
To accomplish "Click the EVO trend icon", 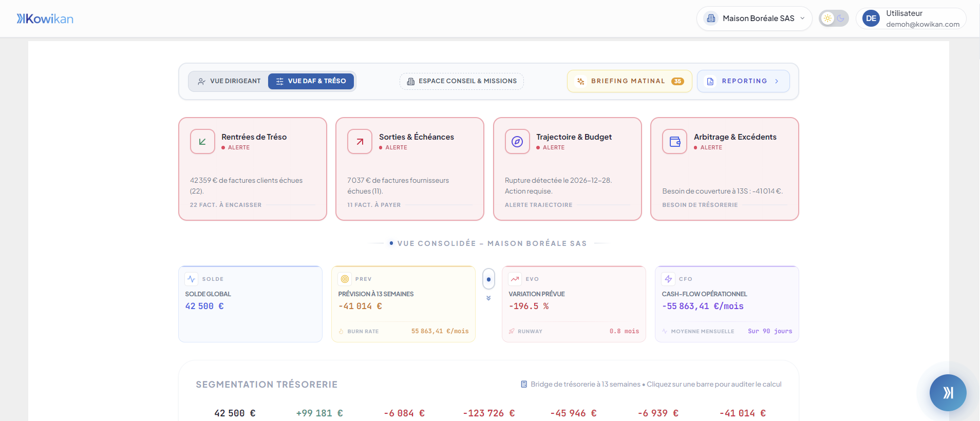I will [x=515, y=279].
